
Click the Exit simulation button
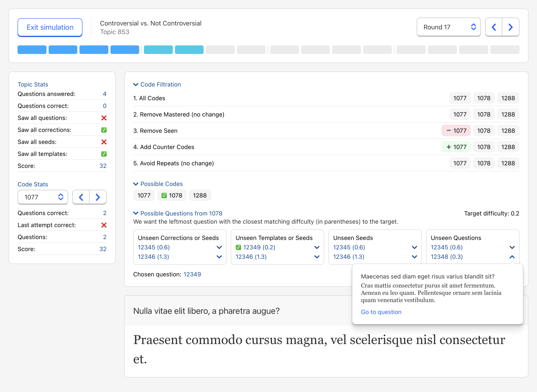[50, 27]
